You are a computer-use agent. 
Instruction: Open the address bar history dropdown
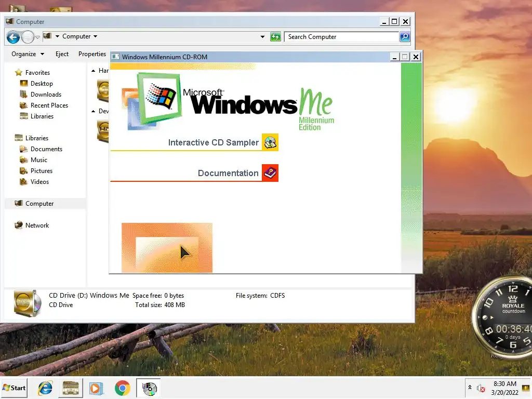point(262,37)
